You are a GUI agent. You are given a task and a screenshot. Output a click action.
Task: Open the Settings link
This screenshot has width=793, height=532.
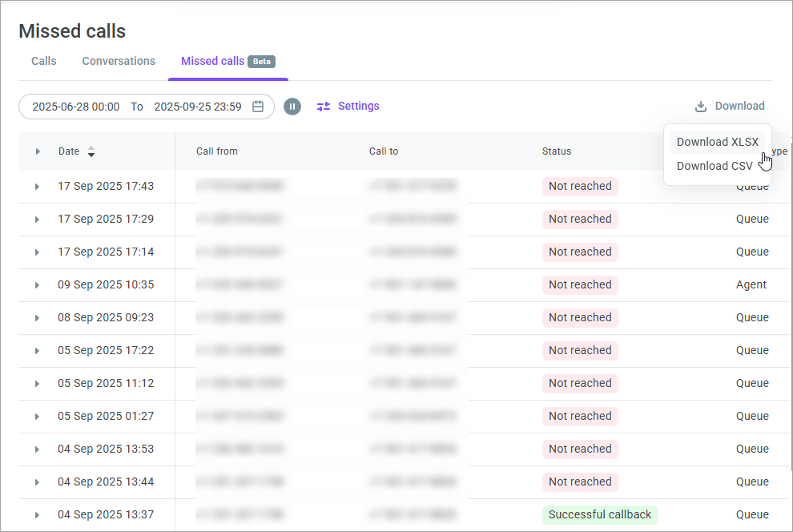(x=358, y=106)
